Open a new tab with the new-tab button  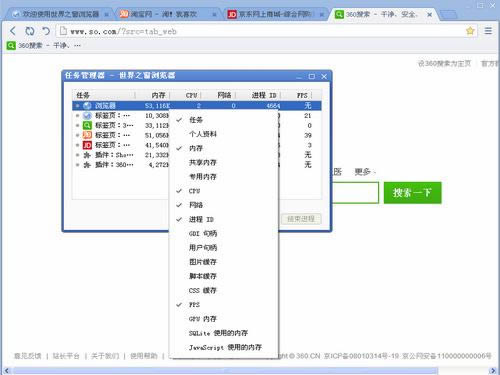(448, 15)
